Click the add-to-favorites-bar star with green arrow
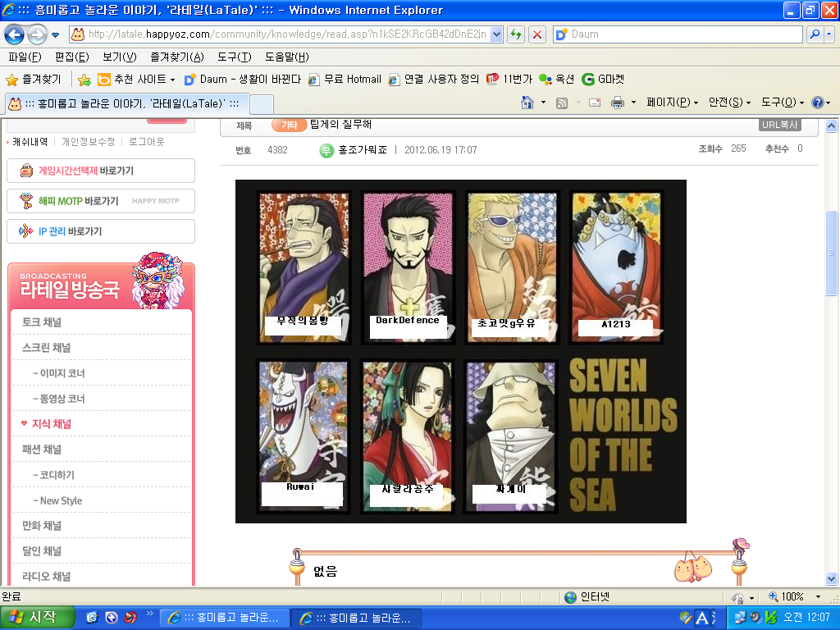Image resolution: width=840 pixels, height=630 pixels. coord(84,80)
